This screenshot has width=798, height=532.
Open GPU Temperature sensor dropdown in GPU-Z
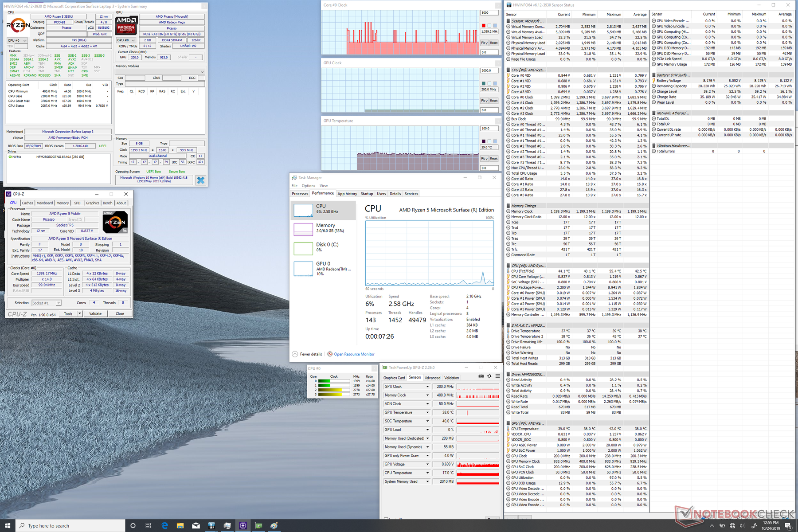point(427,413)
